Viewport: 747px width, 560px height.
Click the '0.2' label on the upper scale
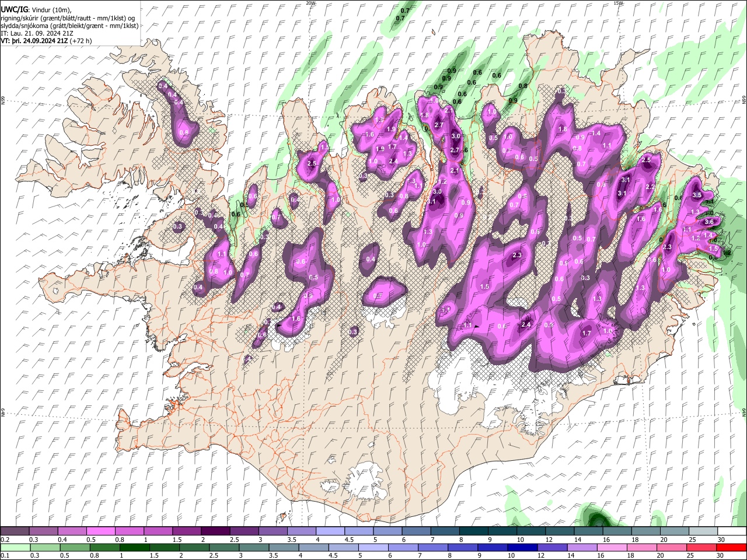click(x=5, y=540)
